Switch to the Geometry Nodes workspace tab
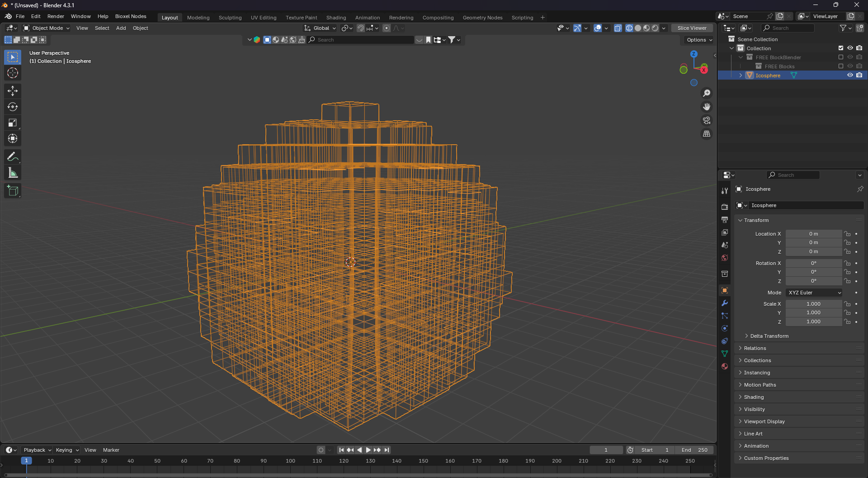868x478 pixels. [482, 18]
